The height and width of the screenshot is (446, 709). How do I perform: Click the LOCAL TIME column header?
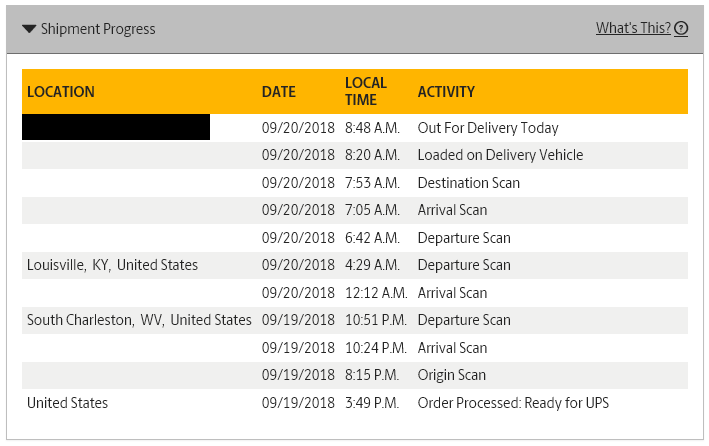[366, 91]
